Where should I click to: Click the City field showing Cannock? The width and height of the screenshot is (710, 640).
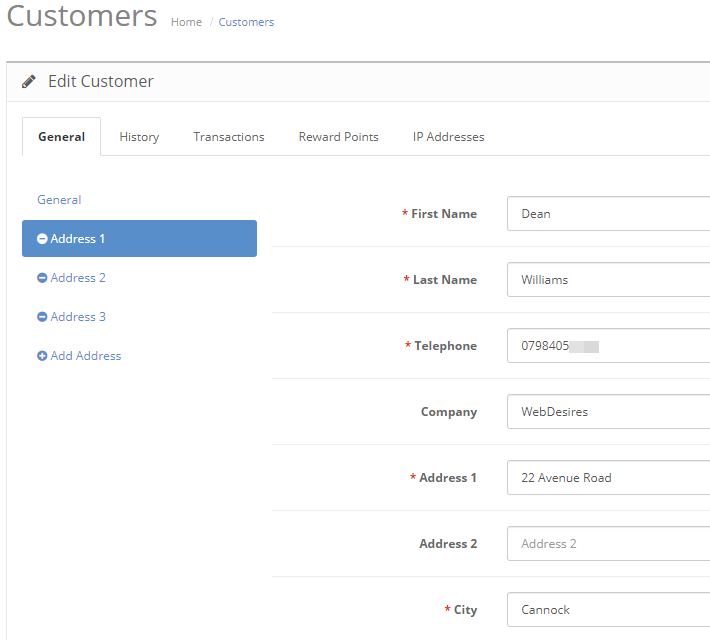(609, 610)
